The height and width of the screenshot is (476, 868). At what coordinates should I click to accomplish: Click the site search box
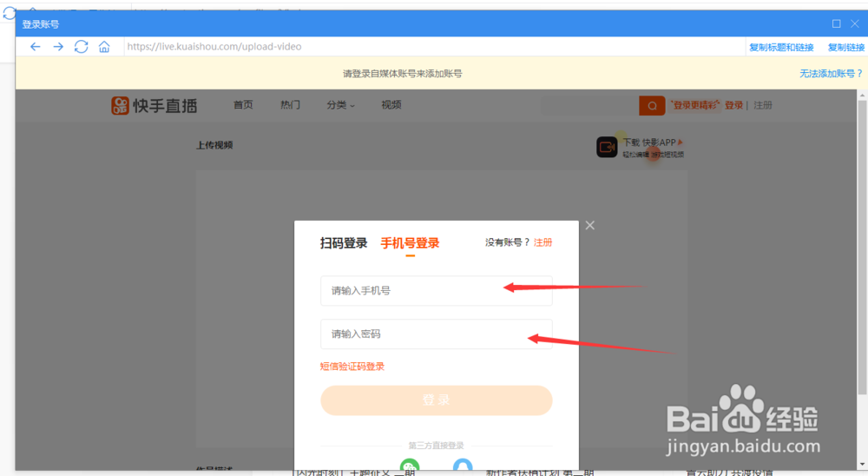590,105
